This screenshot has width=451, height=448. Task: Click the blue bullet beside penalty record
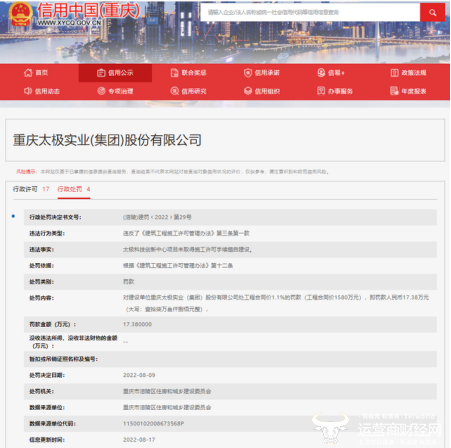tap(13, 216)
